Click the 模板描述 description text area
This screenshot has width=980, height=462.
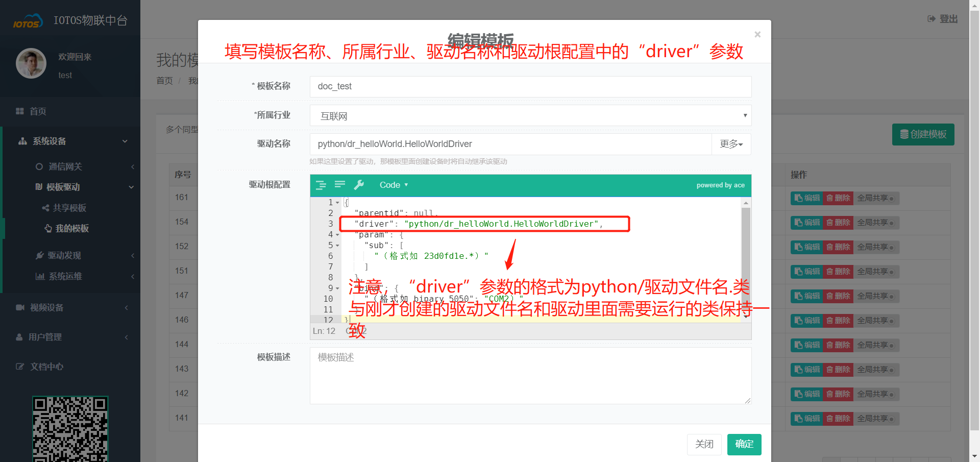click(x=530, y=376)
